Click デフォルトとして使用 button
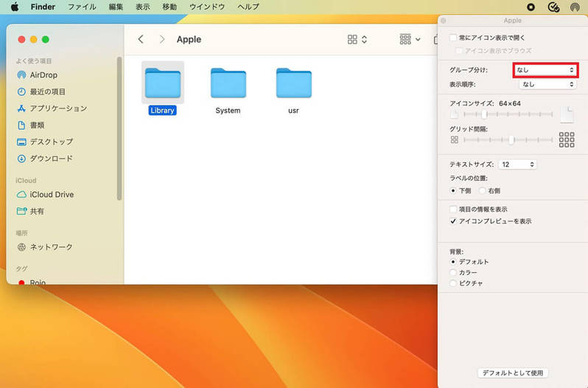This screenshot has width=588, height=388. tap(513, 373)
